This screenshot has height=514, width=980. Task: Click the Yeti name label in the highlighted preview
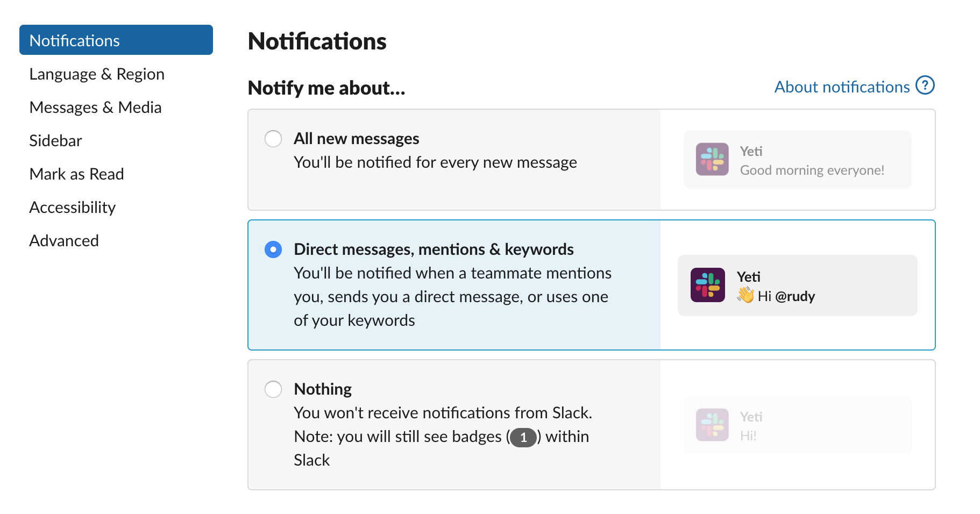tap(748, 277)
